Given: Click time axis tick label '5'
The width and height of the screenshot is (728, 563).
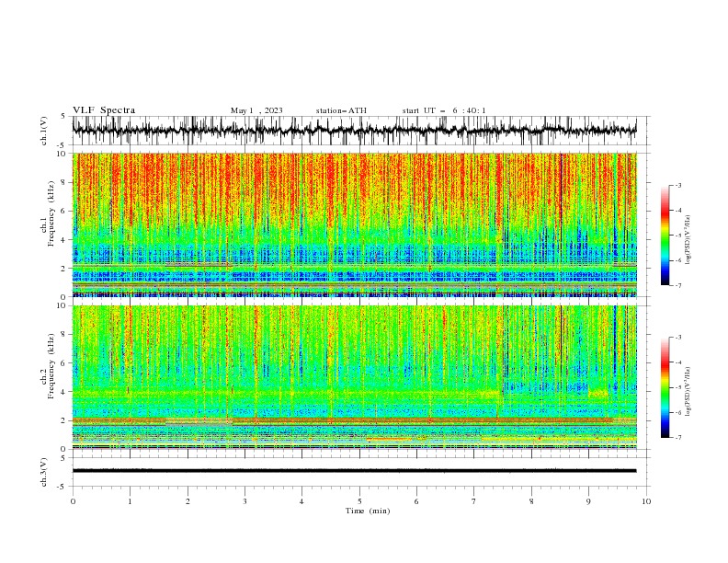Looking at the screenshot, I should pos(359,501).
